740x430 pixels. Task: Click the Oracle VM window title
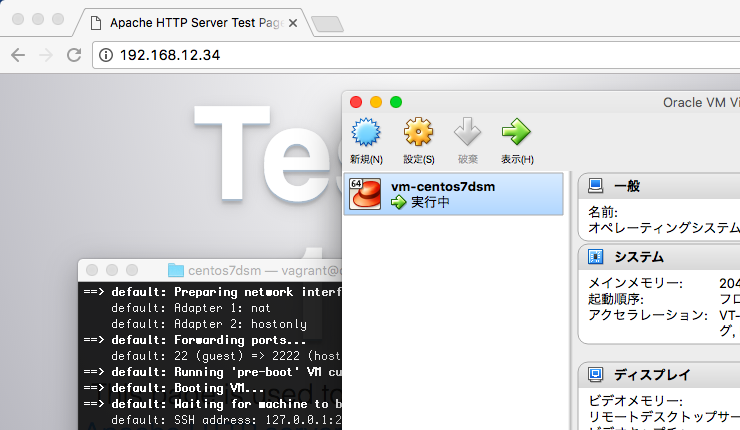pyautogui.click(x=701, y=102)
